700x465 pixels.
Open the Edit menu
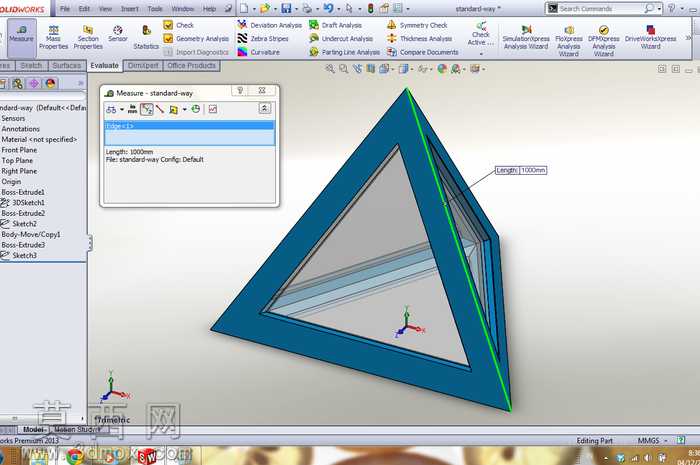(84, 8)
